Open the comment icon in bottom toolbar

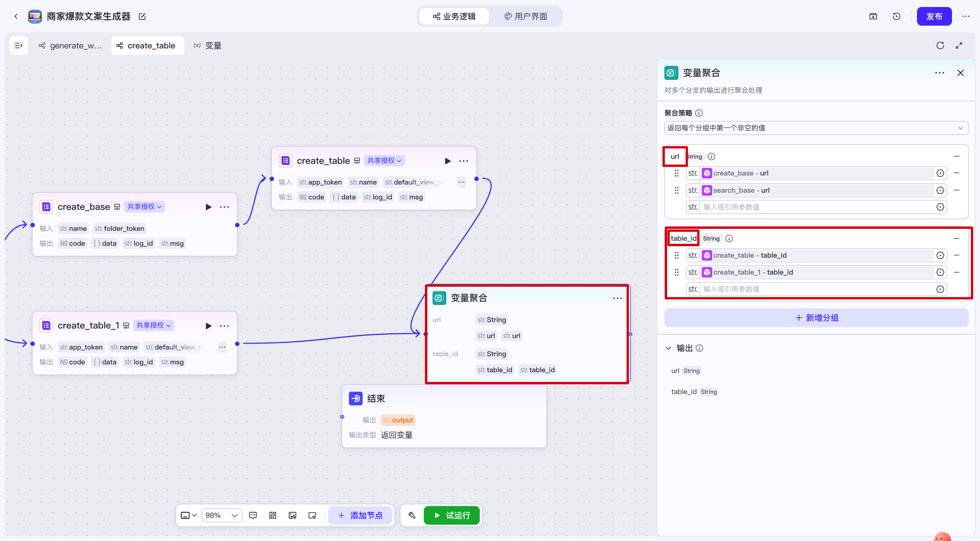tap(253, 515)
